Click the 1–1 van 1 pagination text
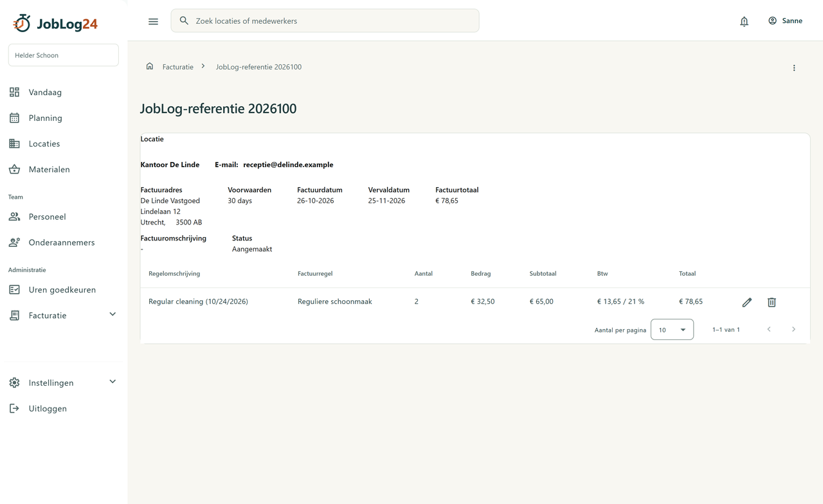823x504 pixels. (726, 330)
